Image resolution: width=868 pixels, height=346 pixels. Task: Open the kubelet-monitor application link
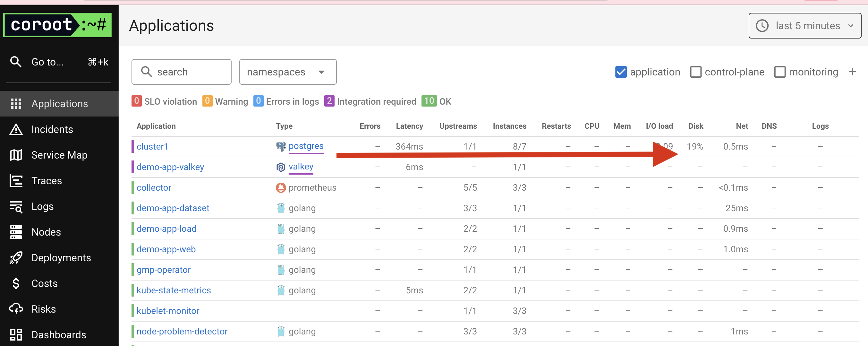pos(168,311)
